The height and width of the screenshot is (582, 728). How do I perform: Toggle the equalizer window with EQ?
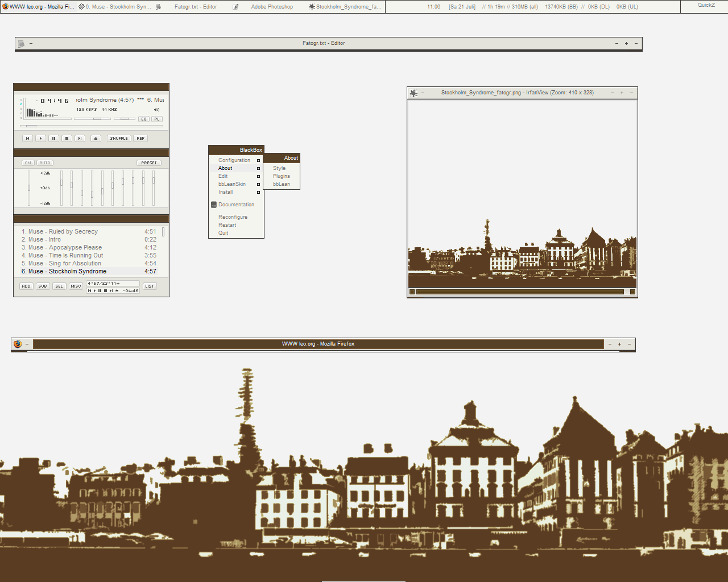[144, 119]
